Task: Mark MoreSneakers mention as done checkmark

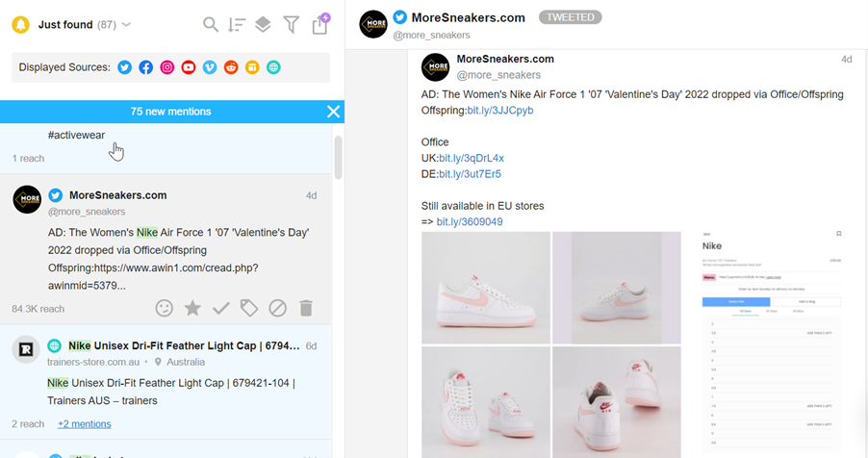Action: tap(221, 308)
